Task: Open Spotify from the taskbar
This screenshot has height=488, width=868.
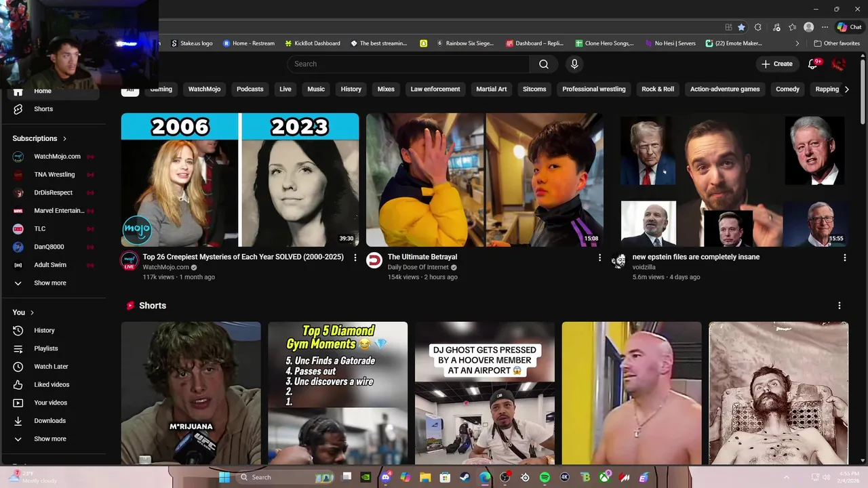Action: click(545, 477)
